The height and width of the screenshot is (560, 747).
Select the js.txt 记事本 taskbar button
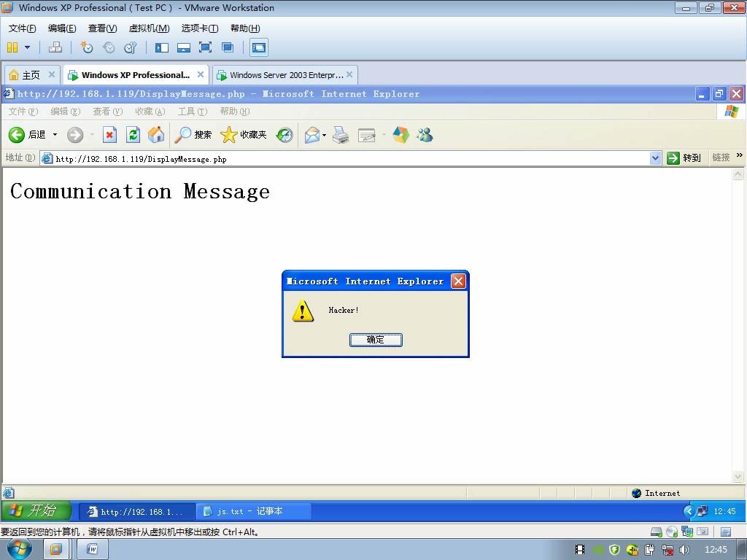pos(253,511)
